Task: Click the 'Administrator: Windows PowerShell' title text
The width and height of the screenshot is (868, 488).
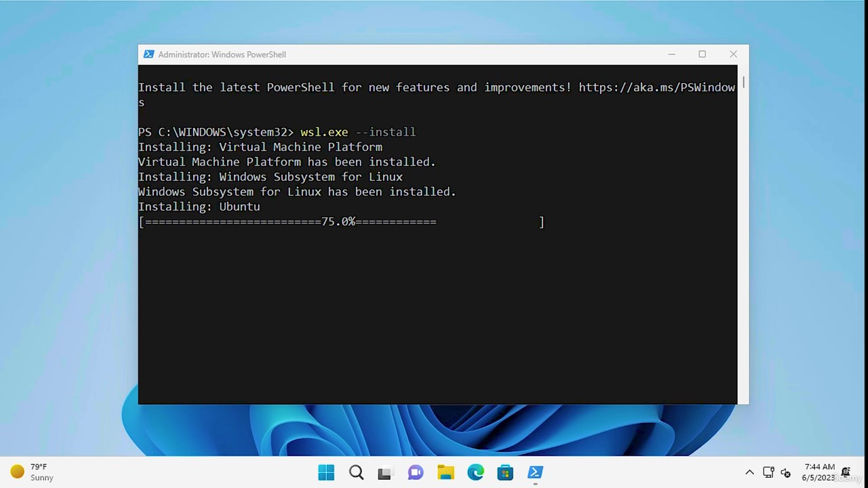Action: pyautogui.click(x=222, y=54)
